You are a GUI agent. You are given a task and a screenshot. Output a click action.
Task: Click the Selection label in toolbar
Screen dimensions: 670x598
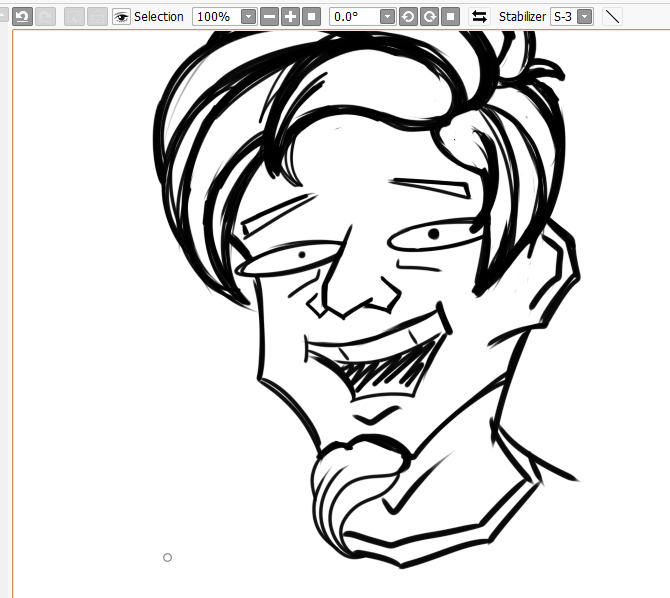(159, 17)
